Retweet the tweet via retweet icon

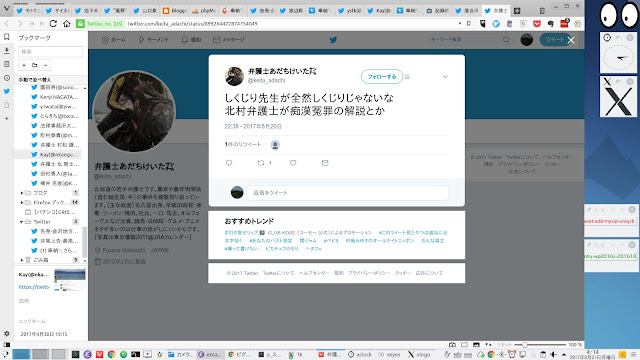pyautogui.click(x=261, y=163)
